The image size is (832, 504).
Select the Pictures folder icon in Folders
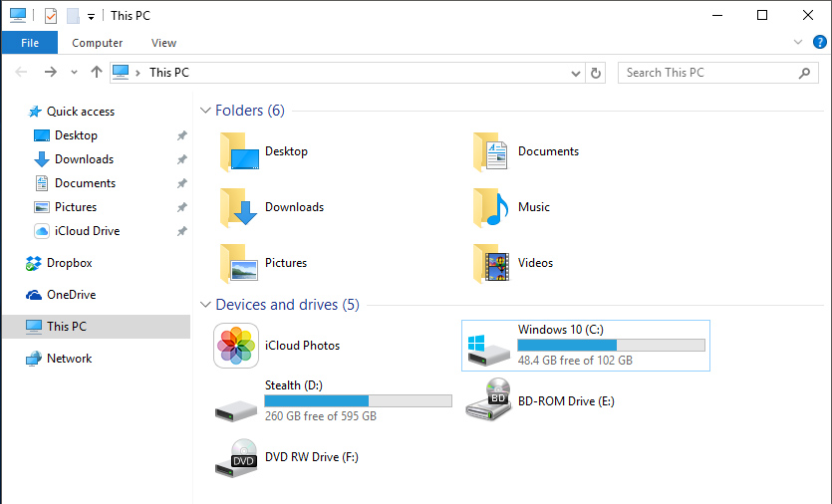[x=239, y=264]
